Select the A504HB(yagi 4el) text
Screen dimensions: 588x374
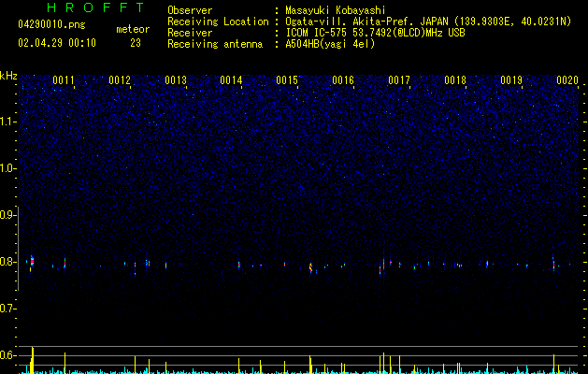pos(330,44)
